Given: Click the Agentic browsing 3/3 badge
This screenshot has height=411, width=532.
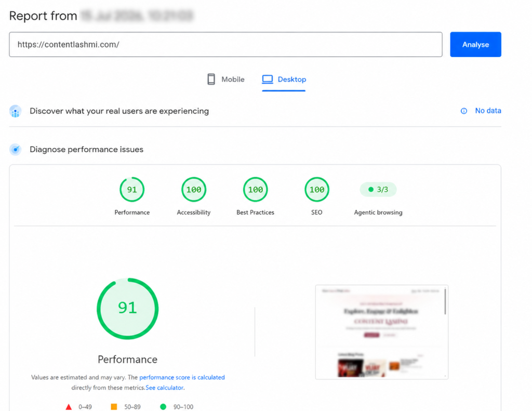Looking at the screenshot, I should (378, 189).
